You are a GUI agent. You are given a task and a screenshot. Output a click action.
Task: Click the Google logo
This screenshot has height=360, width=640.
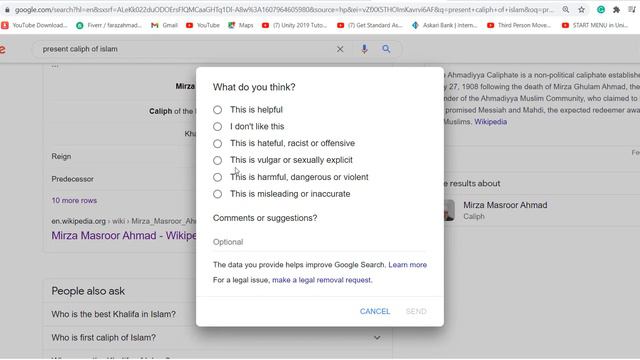pos(2,49)
